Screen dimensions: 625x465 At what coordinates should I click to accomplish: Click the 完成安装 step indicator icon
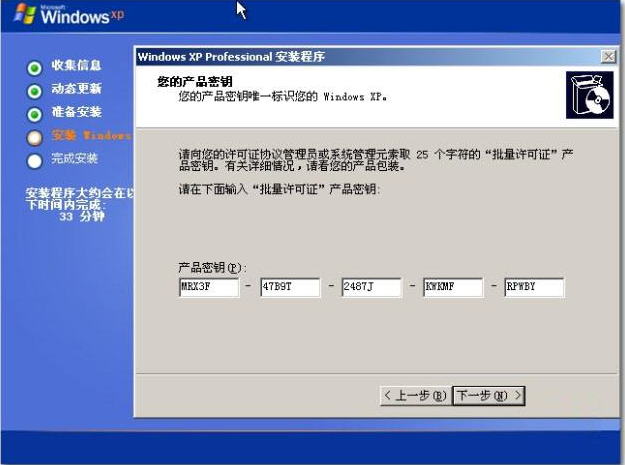tap(34, 159)
